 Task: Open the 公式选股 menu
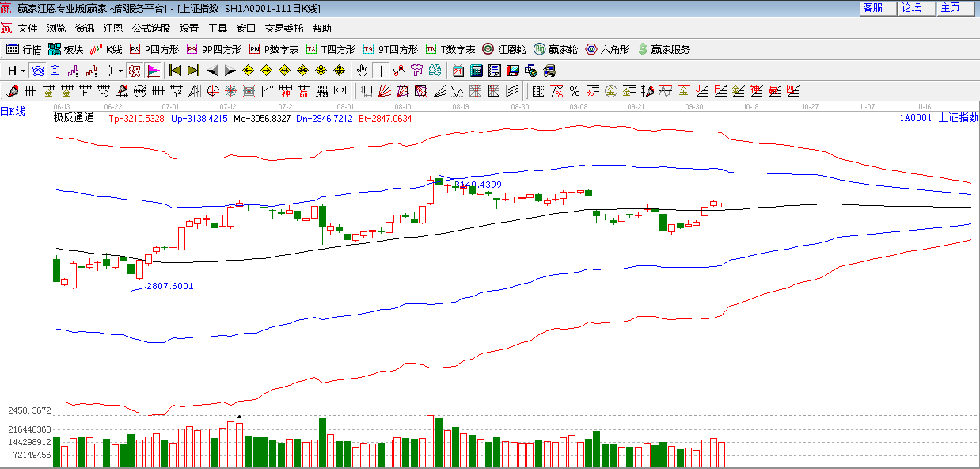(x=150, y=29)
